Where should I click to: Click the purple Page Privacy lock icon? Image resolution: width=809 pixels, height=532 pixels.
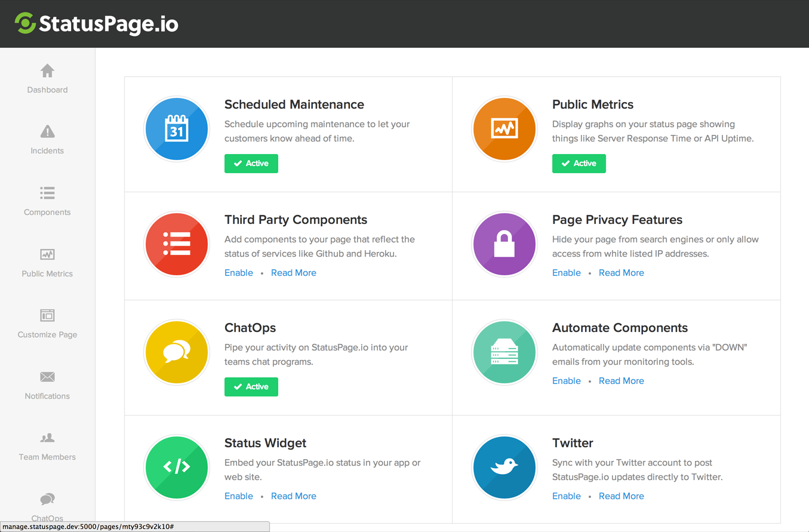(x=504, y=244)
